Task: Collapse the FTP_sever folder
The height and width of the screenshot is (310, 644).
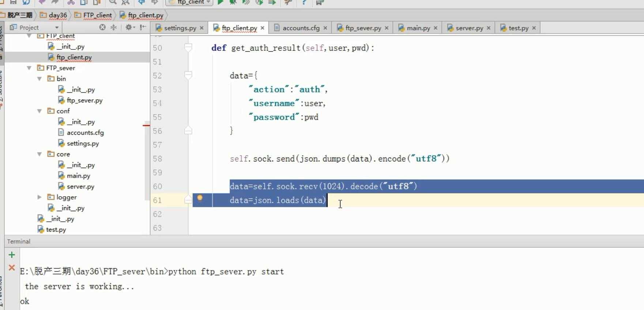Action: point(29,68)
